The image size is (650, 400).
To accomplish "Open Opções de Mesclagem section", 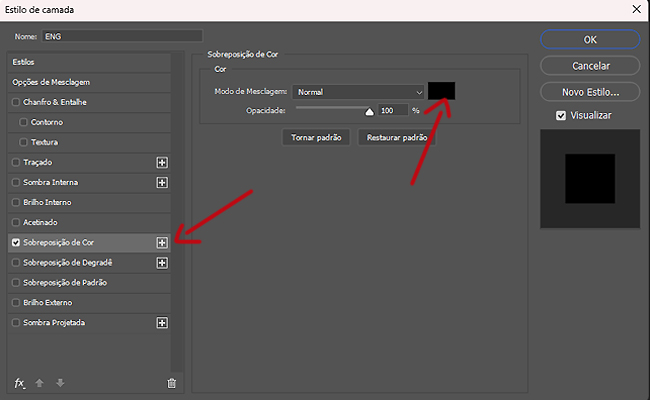I will 89,82.
